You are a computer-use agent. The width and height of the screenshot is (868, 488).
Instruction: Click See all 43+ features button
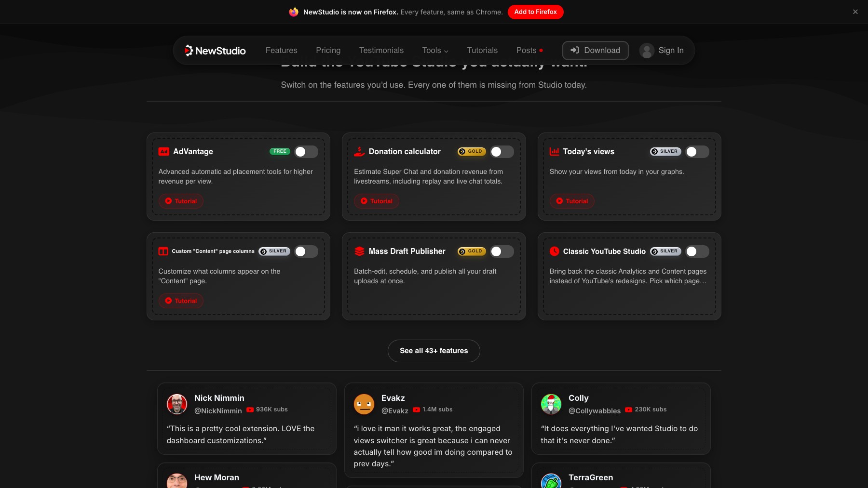coord(434,351)
